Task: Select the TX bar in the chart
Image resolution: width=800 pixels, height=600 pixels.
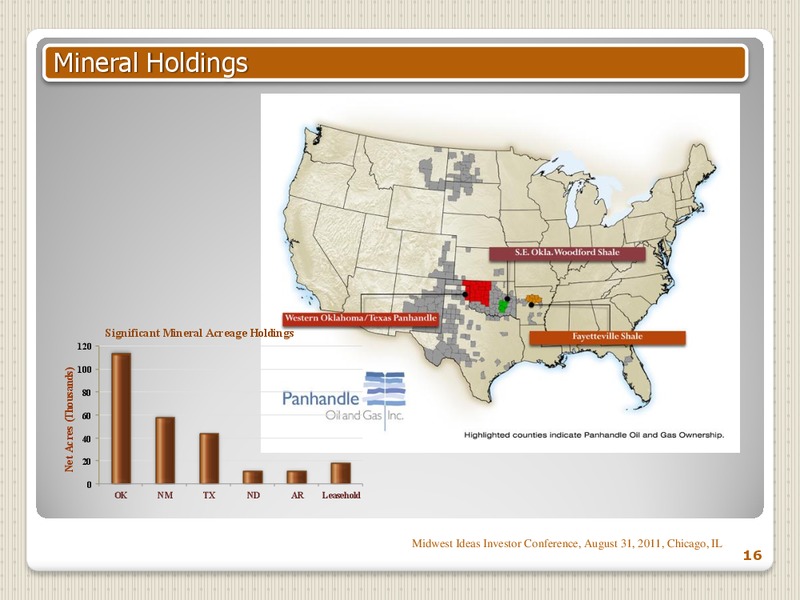Action: point(209,458)
